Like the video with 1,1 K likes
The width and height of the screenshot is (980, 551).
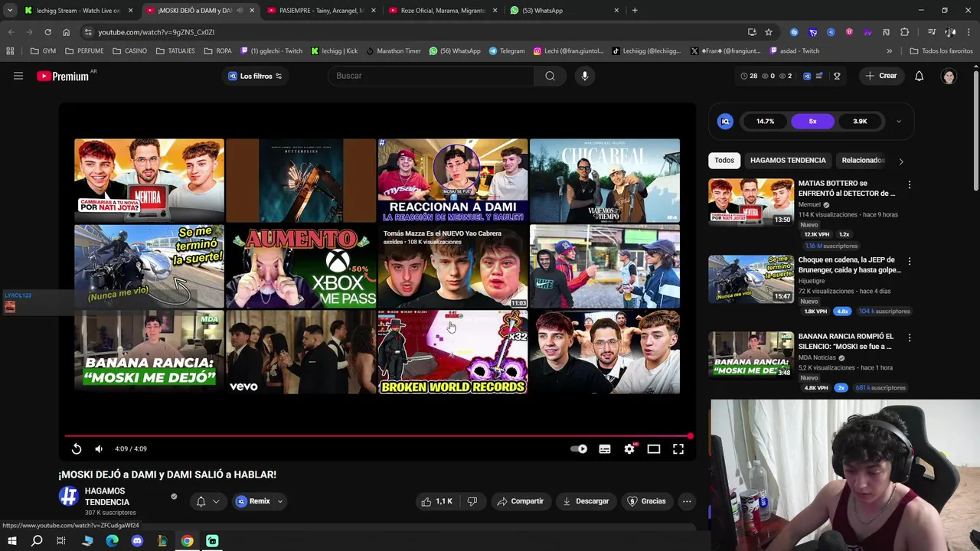[436, 501]
